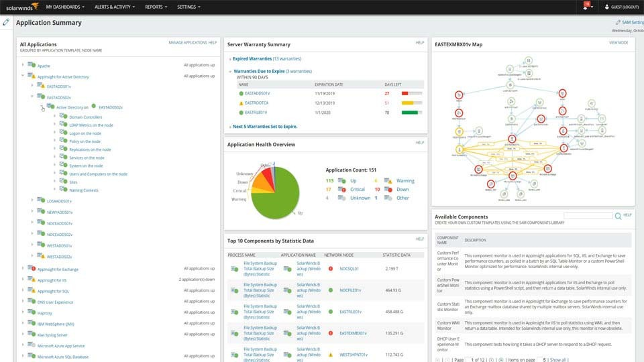The image size is (644, 362).
Task: Expand Next 5 Warranties Set to Expire
Action: pos(230,127)
